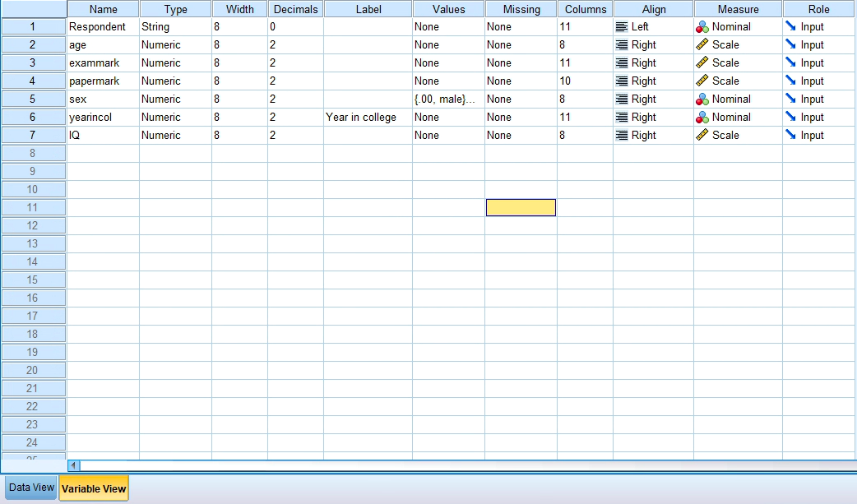Click the Role column header
Image resolution: width=857 pixels, height=504 pixels.
click(x=819, y=9)
